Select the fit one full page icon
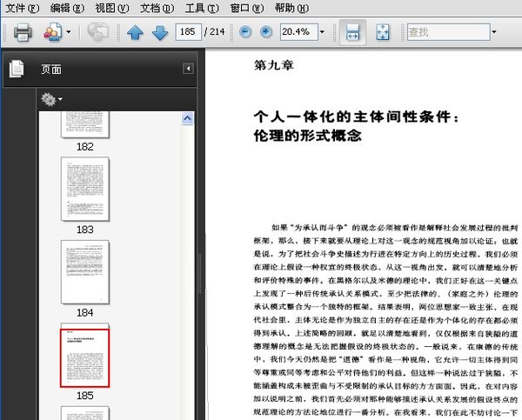The width and height of the screenshot is (522, 420). click(383, 33)
